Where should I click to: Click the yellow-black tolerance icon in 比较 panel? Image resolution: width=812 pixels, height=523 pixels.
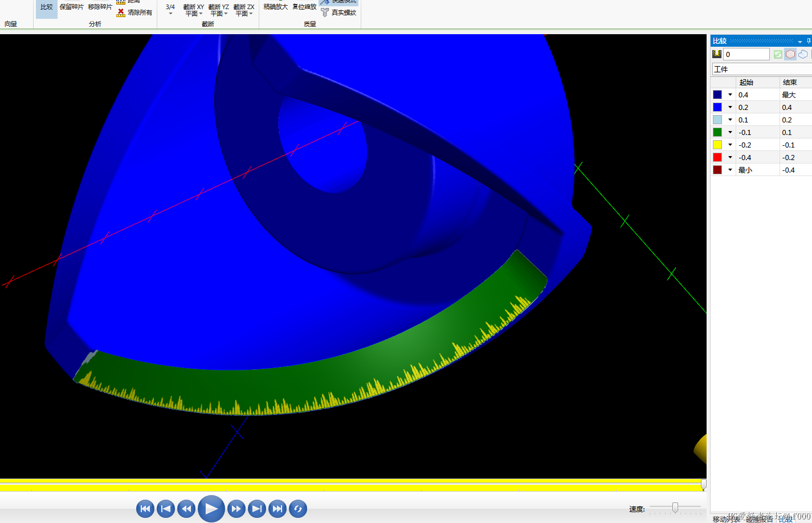tap(717, 54)
